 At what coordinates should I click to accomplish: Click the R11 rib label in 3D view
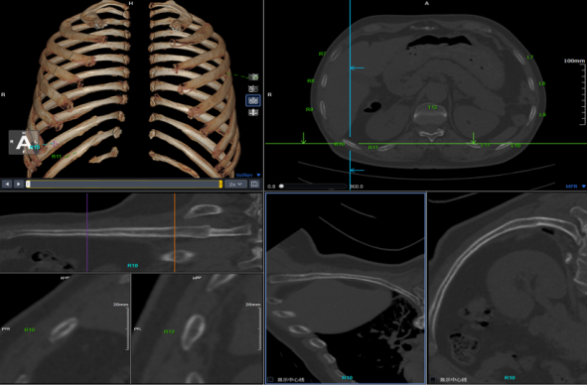[x=57, y=156]
